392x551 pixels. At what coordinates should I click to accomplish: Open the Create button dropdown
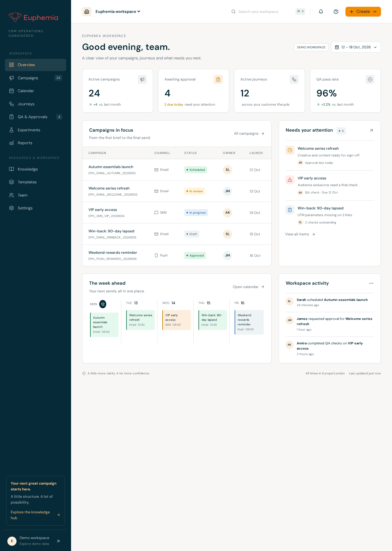(363, 12)
